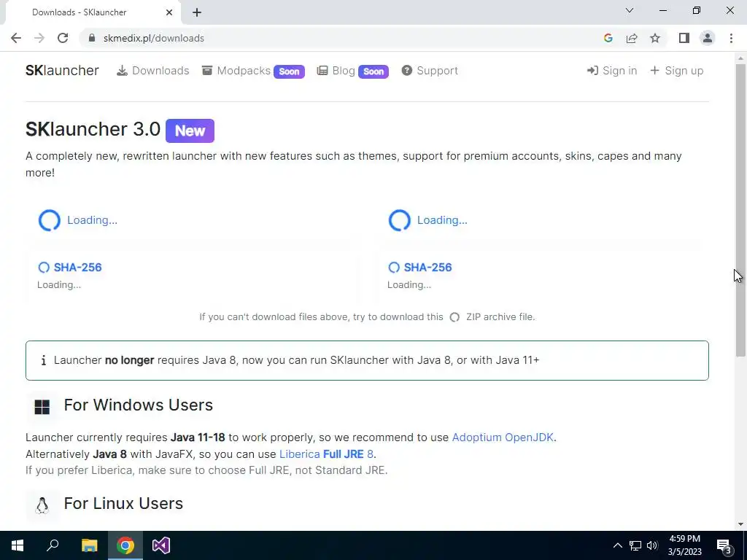Click the Linux penguin section icon
Viewport: 747px width, 560px height.
(x=42, y=505)
